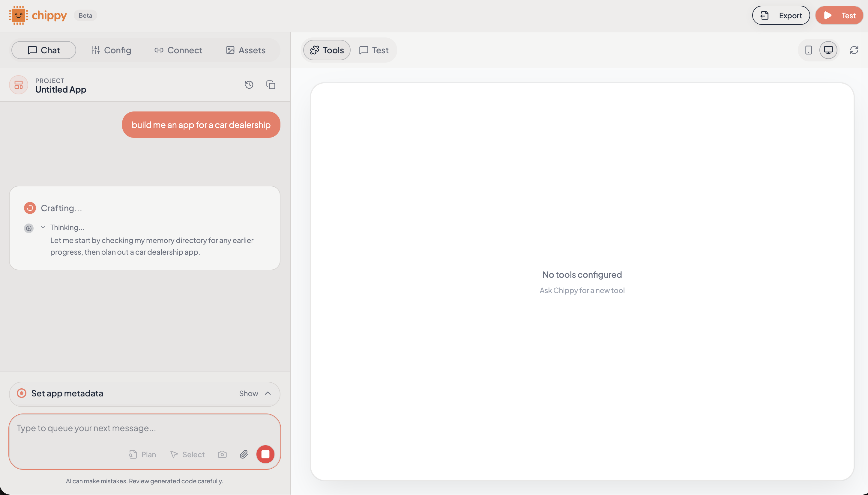Click the brain Thinking icon

coord(29,228)
